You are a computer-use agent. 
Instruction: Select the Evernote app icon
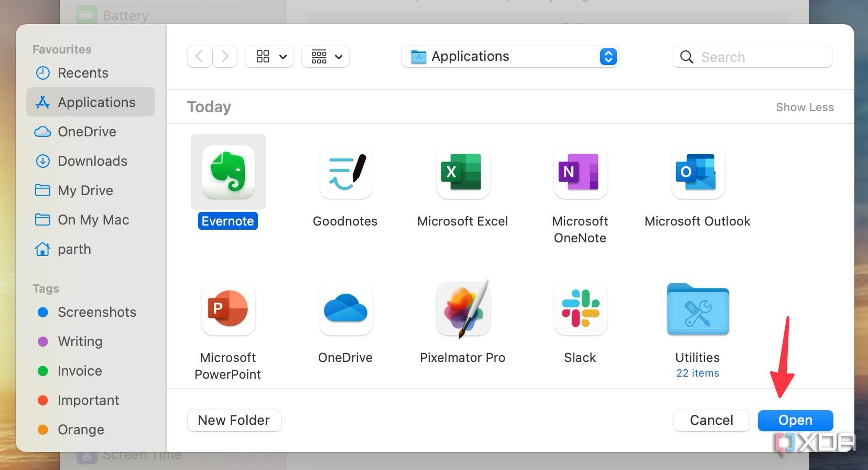tap(229, 172)
